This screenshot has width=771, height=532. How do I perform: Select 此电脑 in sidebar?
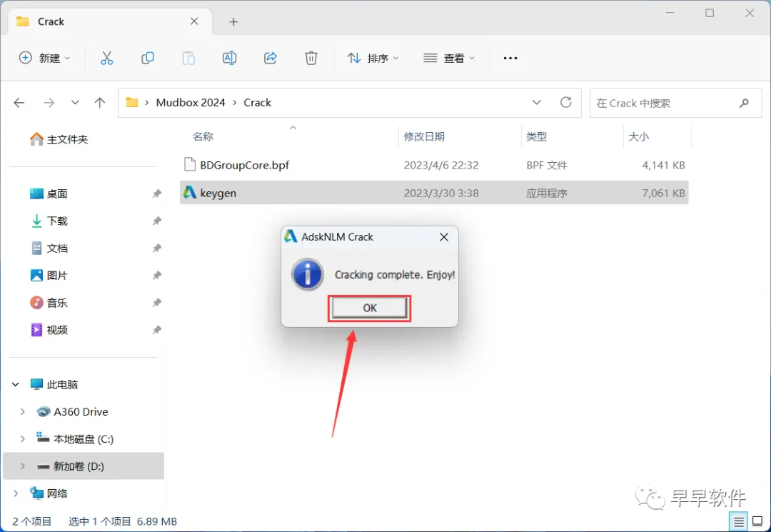tap(54, 384)
